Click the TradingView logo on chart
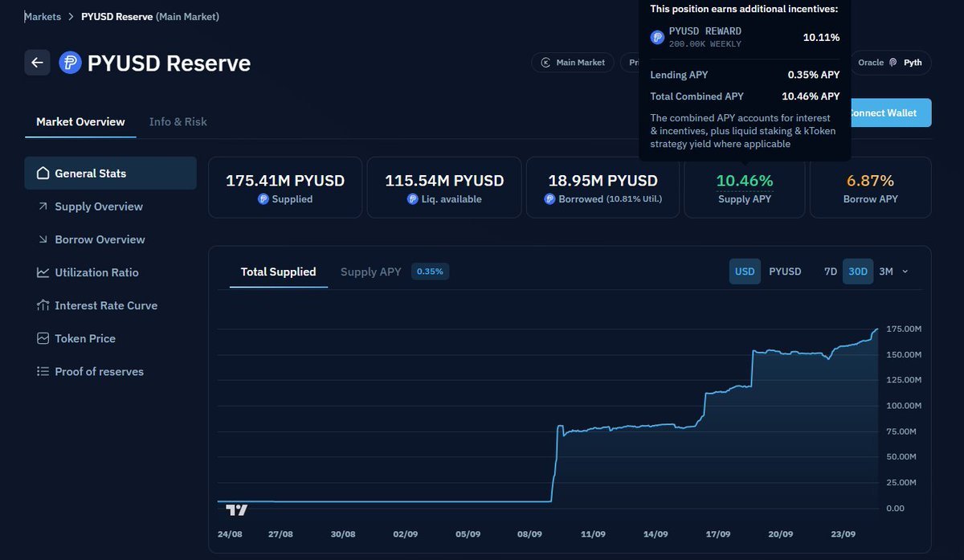This screenshot has height=560, width=964. (236, 509)
